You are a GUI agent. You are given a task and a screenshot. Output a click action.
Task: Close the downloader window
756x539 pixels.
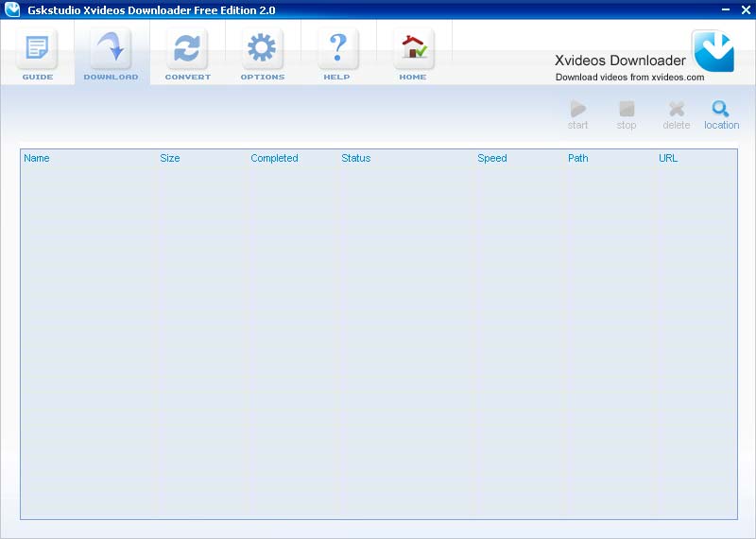(746, 9)
